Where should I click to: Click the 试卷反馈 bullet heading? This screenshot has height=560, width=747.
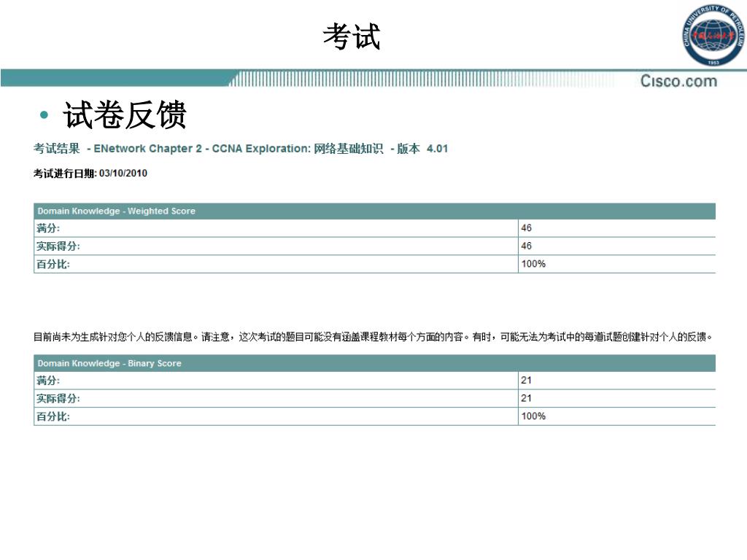coord(124,114)
